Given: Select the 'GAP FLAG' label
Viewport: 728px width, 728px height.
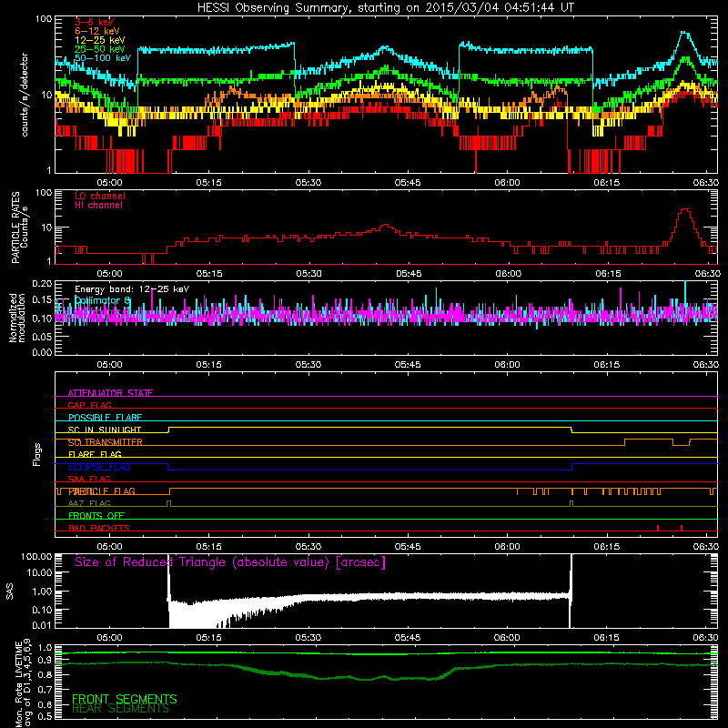Looking at the screenshot, I should (89, 405).
